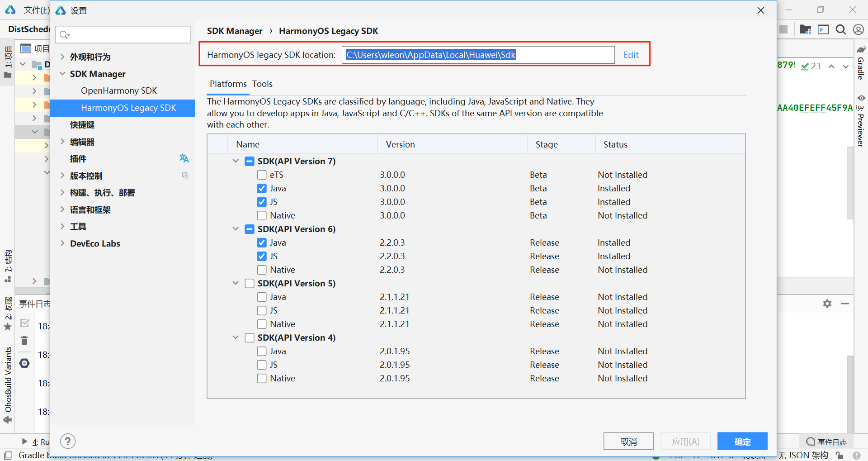Expand the DevEco Labs settings category

[x=62, y=243]
